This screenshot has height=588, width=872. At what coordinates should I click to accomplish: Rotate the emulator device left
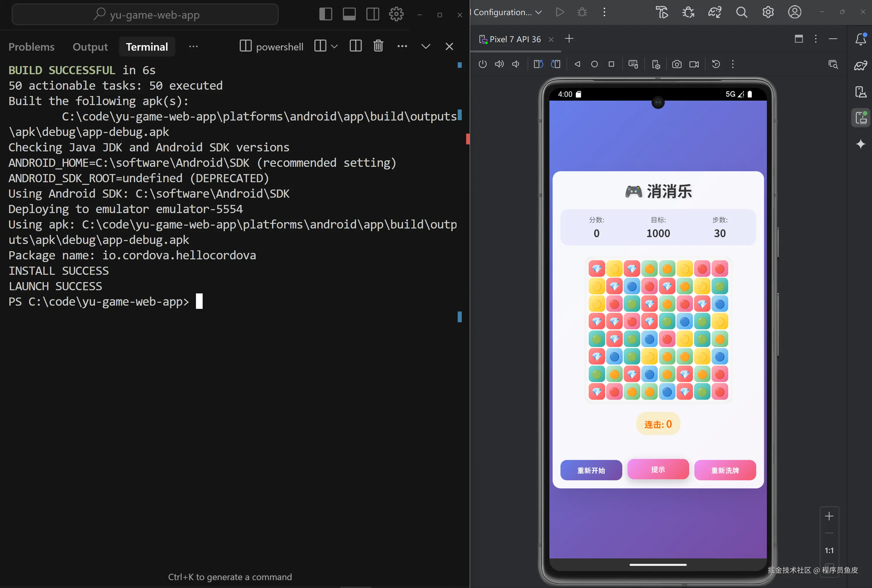[538, 64]
